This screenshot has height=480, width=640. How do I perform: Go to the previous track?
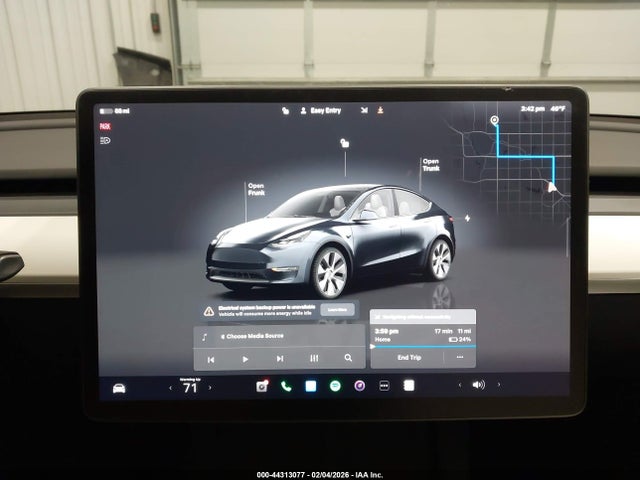pyautogui.click(x=211, y=358)
